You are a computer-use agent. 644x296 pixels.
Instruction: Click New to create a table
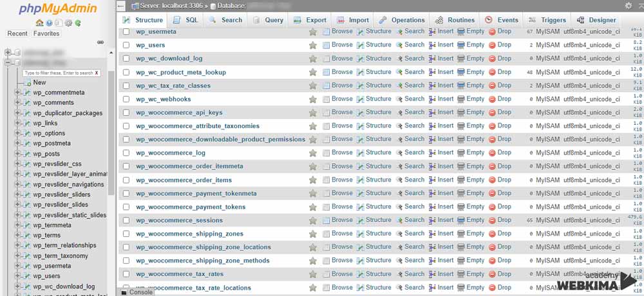[39, 82]
